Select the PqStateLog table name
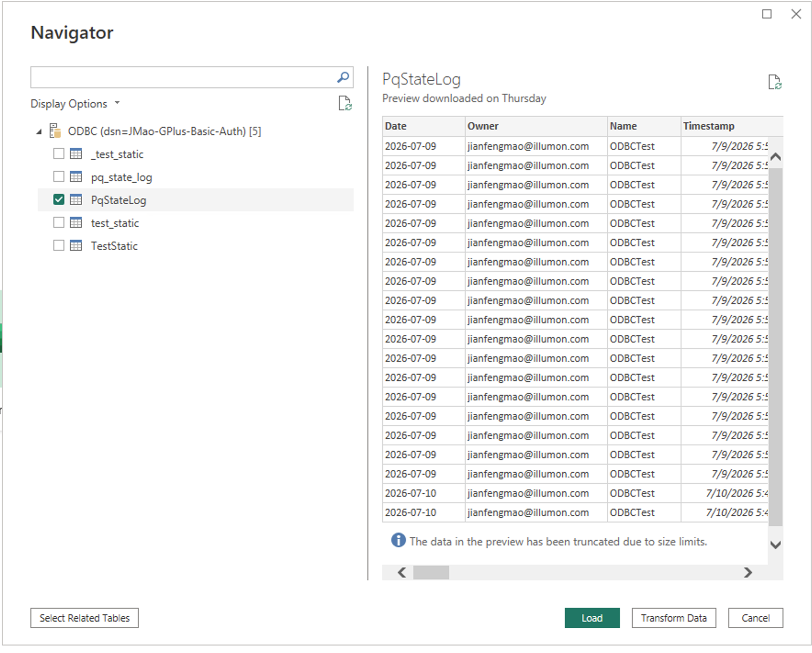 pyautogui.click(x=118, y=200)
